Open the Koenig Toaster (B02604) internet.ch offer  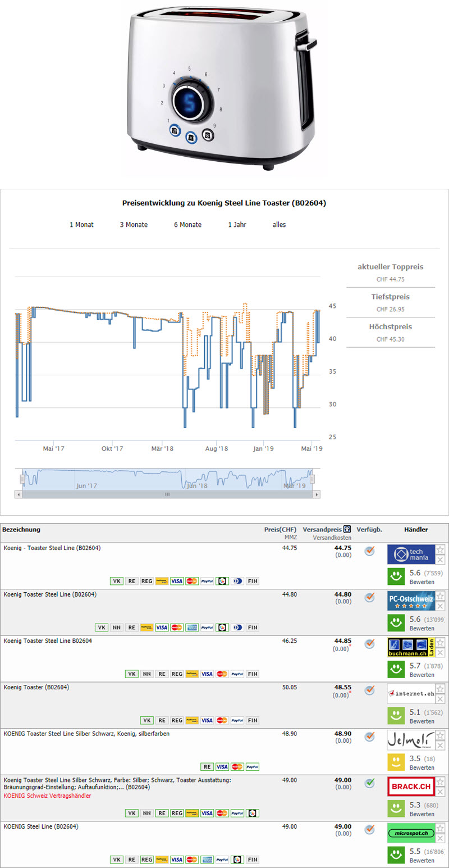click(x=36, y=687)
